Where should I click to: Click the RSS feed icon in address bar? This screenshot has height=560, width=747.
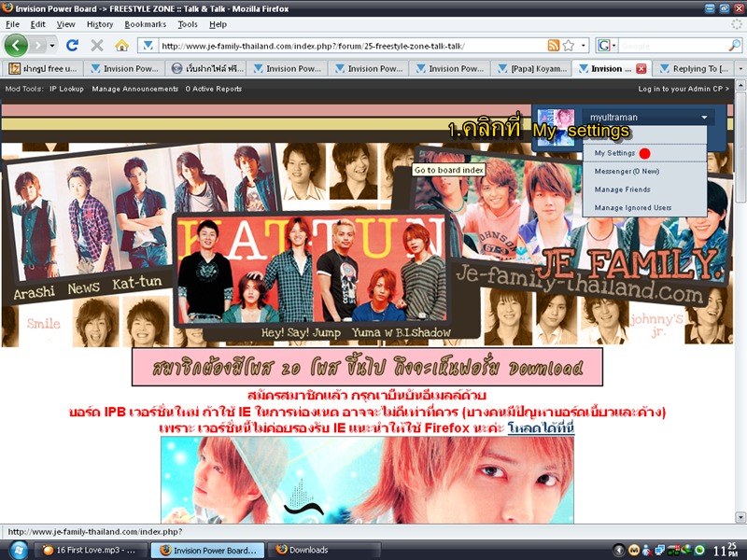point(553,46)
